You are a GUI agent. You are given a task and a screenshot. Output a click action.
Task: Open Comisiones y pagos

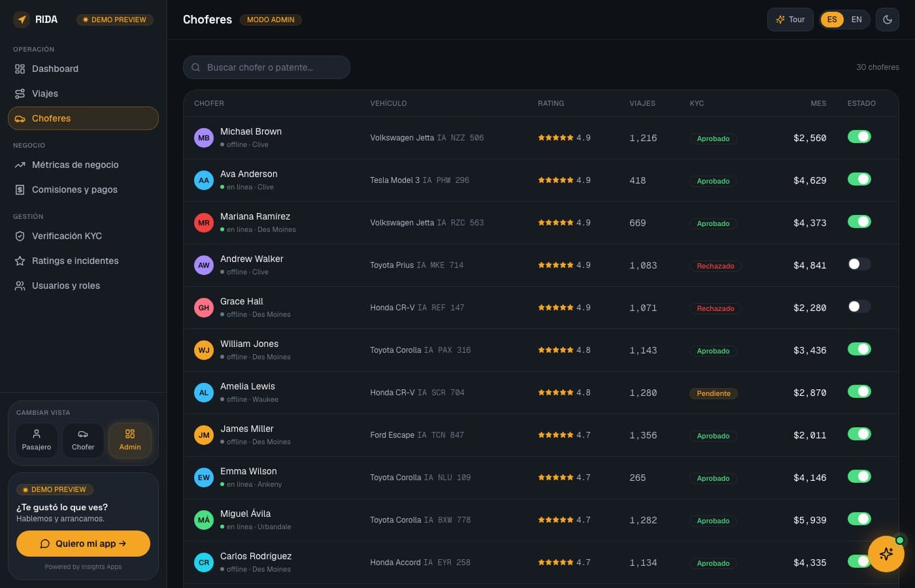(83, 189)
